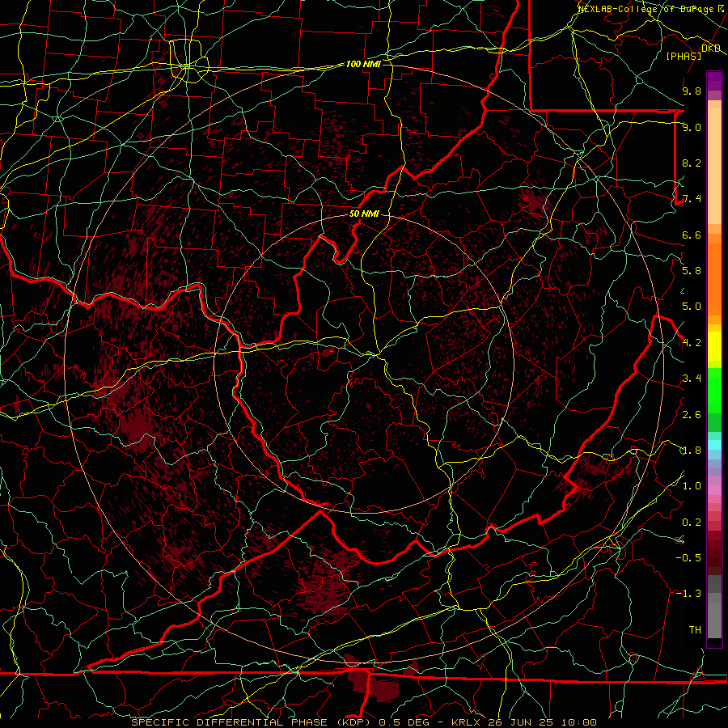Image resolution: width=728 pixels, height=728 pixels.
Task: Click the Specific Differential Phase KDP caption
Action: (363, 722)
